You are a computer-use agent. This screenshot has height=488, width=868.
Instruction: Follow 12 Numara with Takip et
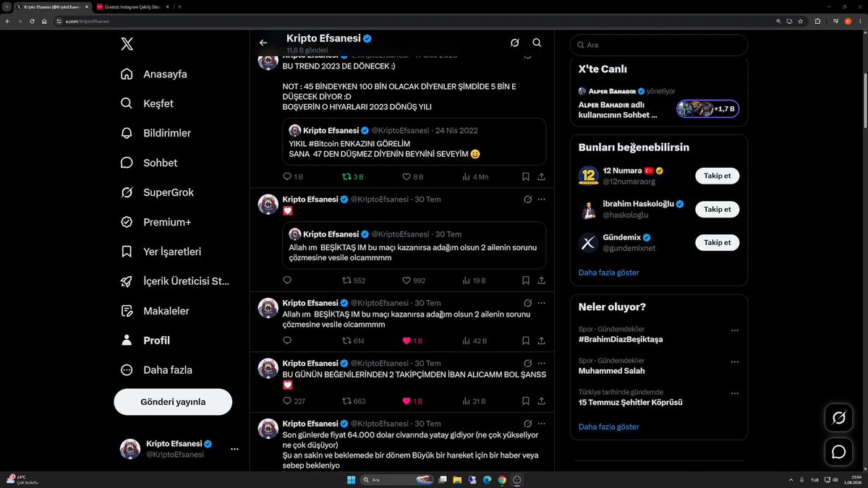point(718,176)
